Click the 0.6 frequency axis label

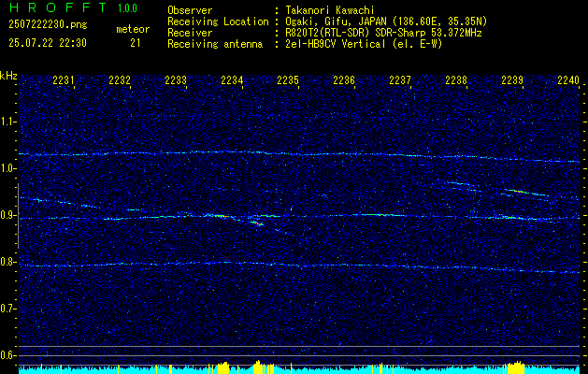[8, 355]
